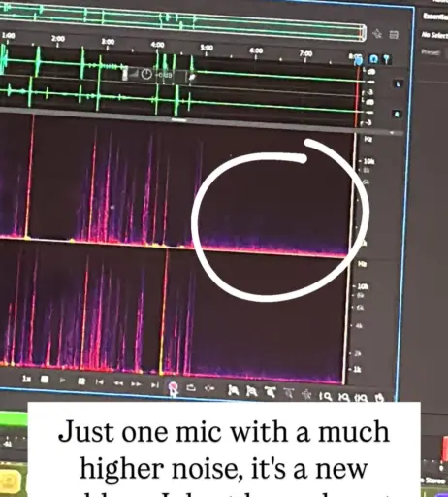This screenshot has height=497, width=448.
Task: Toggle the L left channel enable button
Action: click(399, 83)
